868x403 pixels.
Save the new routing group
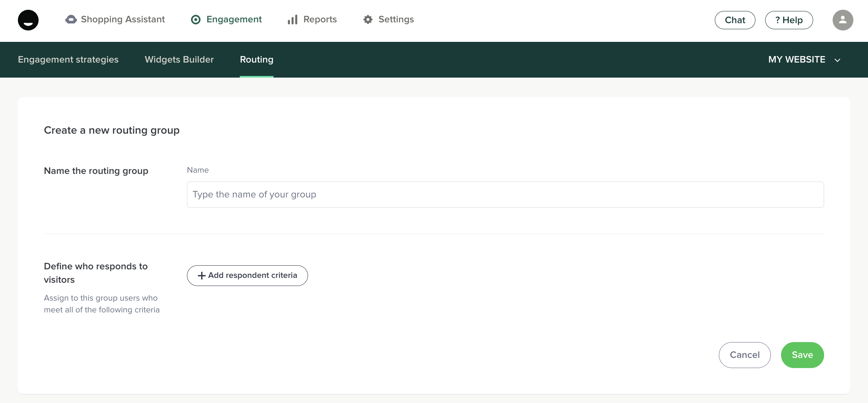(x=802, y=355)
